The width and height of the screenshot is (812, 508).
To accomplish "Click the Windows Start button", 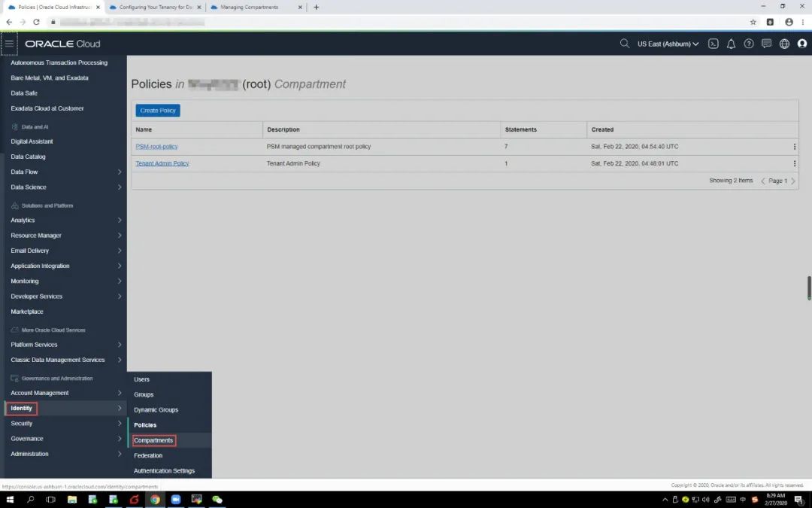I will point(11,500).
